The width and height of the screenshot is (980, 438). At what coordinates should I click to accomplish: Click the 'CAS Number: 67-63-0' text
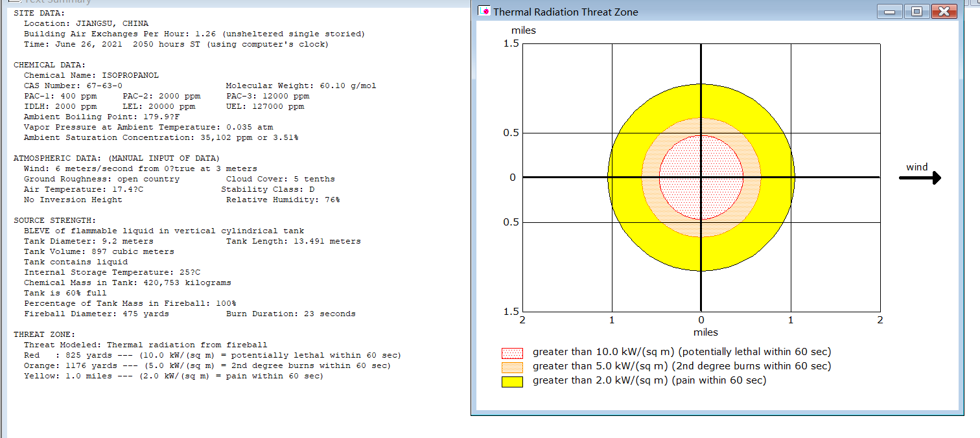pyautogui.click(x=73, y=86)
